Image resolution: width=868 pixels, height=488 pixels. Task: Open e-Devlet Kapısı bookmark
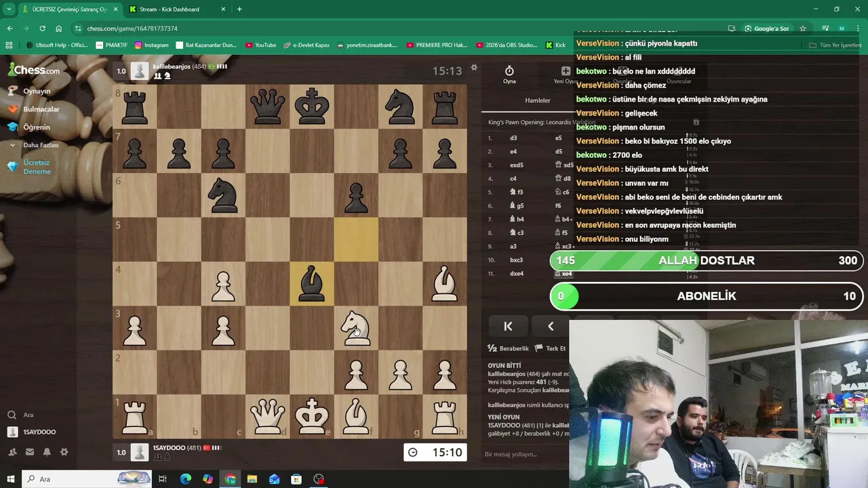(x=306, y=45)
